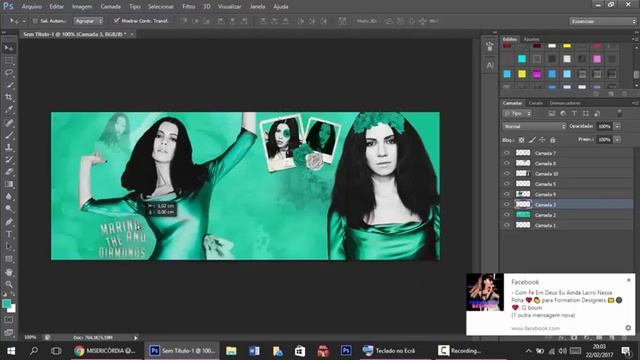The image size is (640, 360).
Task: Select the Pen tool
Action: click(x=9, y=222)
